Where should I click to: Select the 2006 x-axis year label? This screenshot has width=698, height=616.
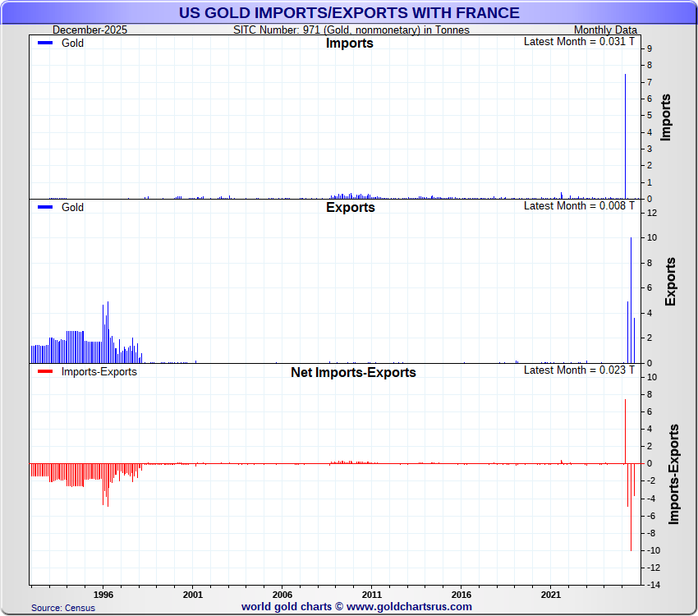pos(282,594)
